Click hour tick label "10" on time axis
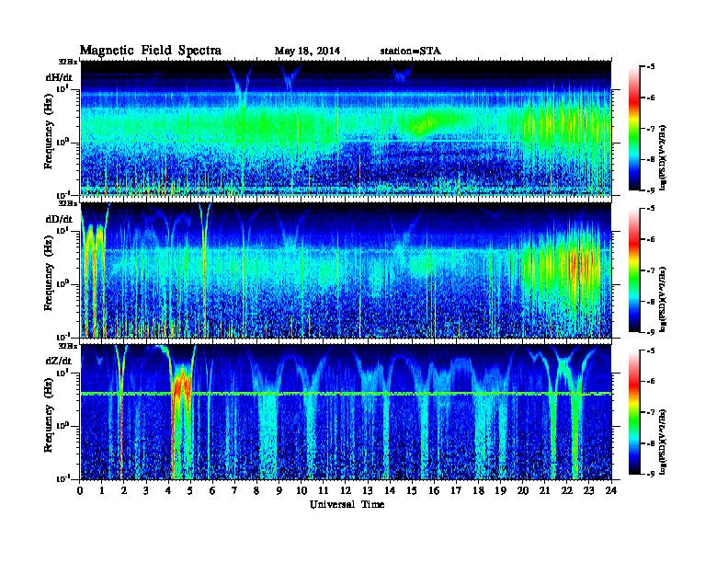728x563 pixels. (301, 490)
